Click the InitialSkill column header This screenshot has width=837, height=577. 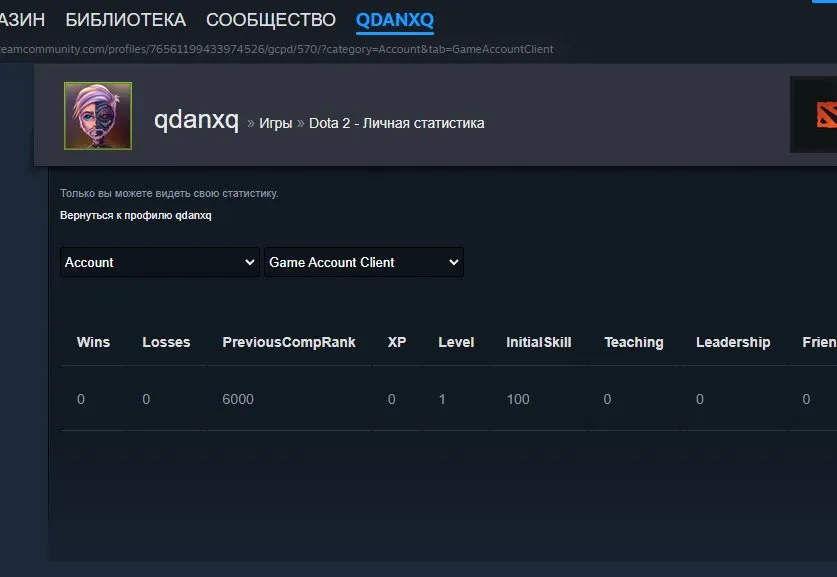(x=539, y=342)
